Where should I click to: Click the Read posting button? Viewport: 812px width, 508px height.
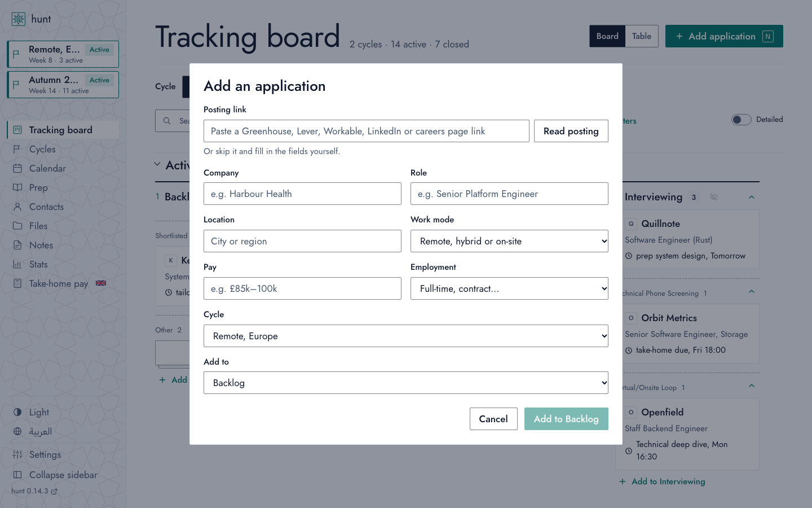click(x=571, y=131)
